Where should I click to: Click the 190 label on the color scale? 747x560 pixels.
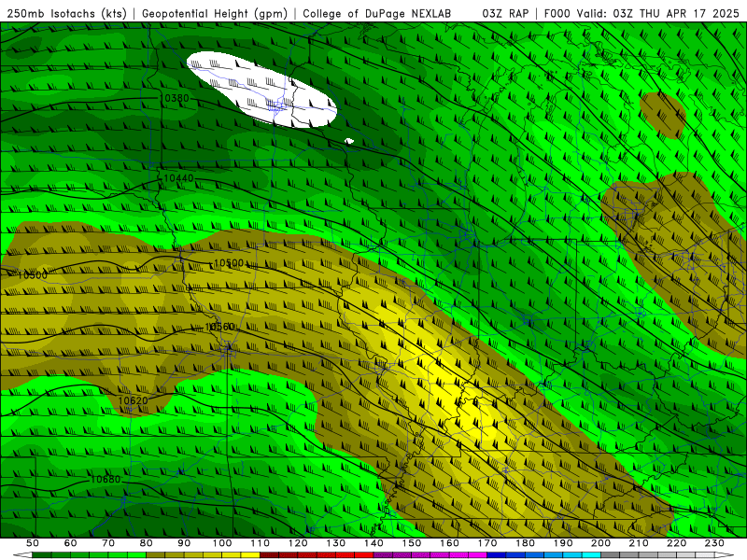pyautogui.click(x=563, y=543)
